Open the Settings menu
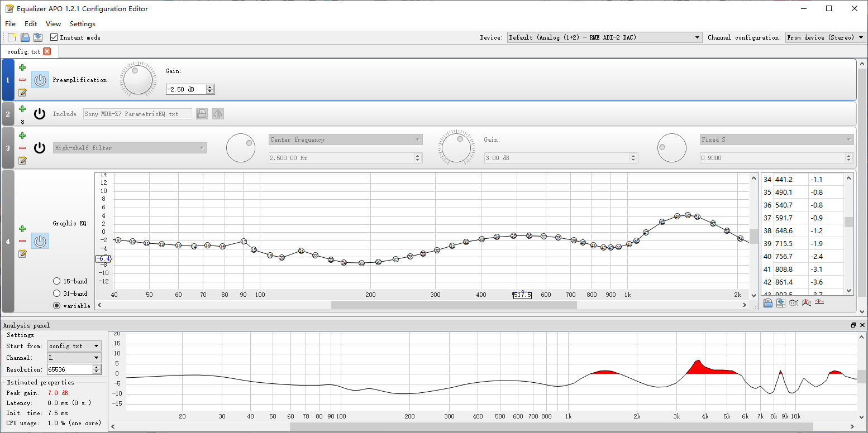 pos(82,24)
